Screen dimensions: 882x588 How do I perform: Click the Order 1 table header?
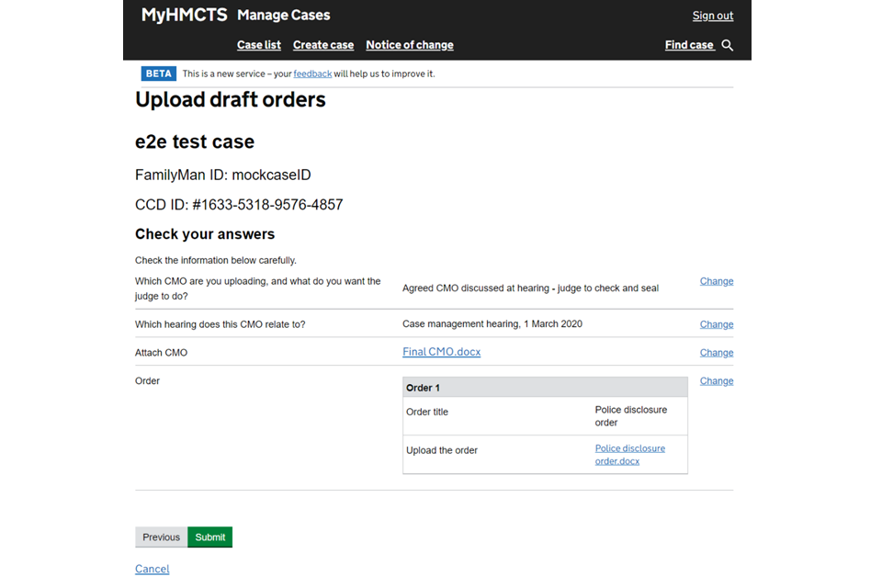[544, 388]
